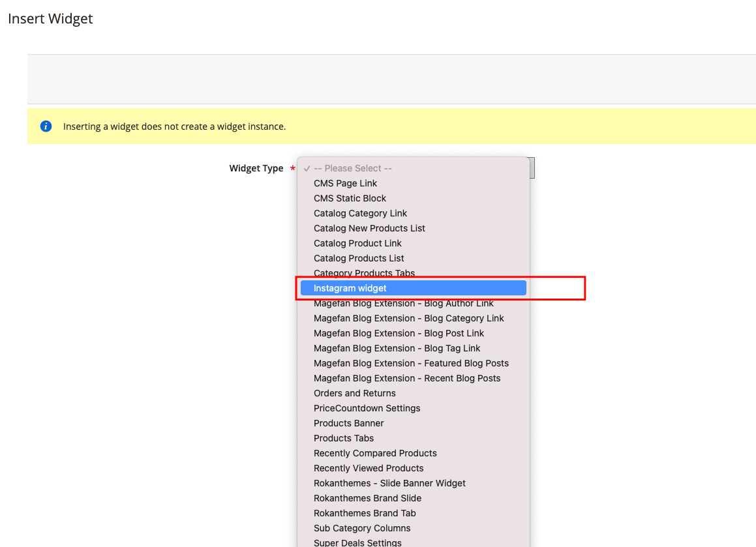
Task: Choose Magefan Blog Post Link option
Action: [x=413, y=333]
